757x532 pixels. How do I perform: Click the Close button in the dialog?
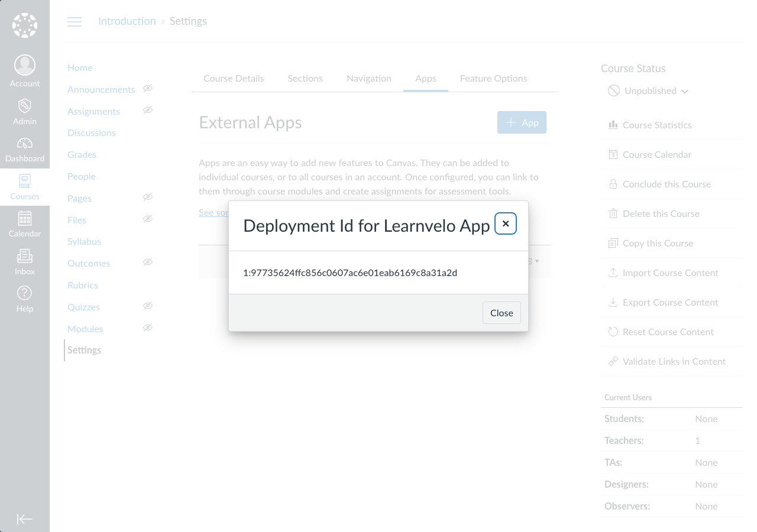(x=502, y=313)
